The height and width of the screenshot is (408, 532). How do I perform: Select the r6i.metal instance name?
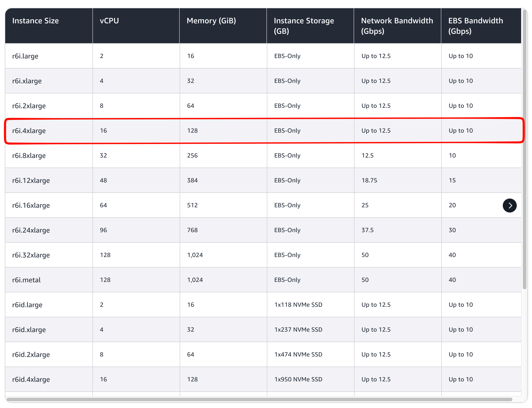coord(26,280)
